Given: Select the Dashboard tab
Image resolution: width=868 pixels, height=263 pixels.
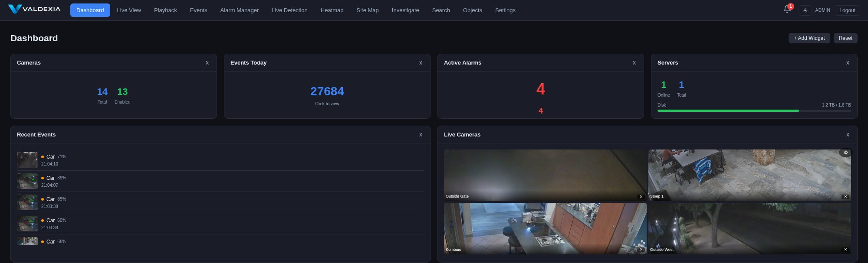Looking at the screenshot, I should pyautogui.click(x=90, y=10).
